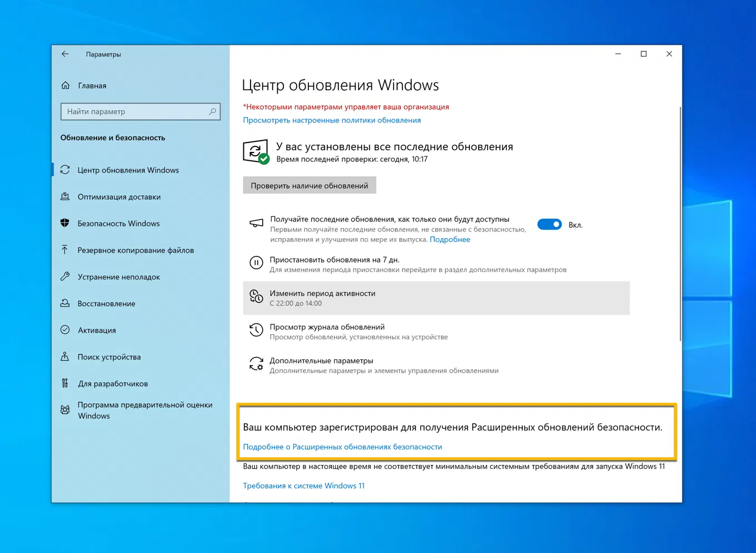Open Требования к системе Windows 11 link
The height and width of the screenshot is (553, 756).
pos(304,486)
